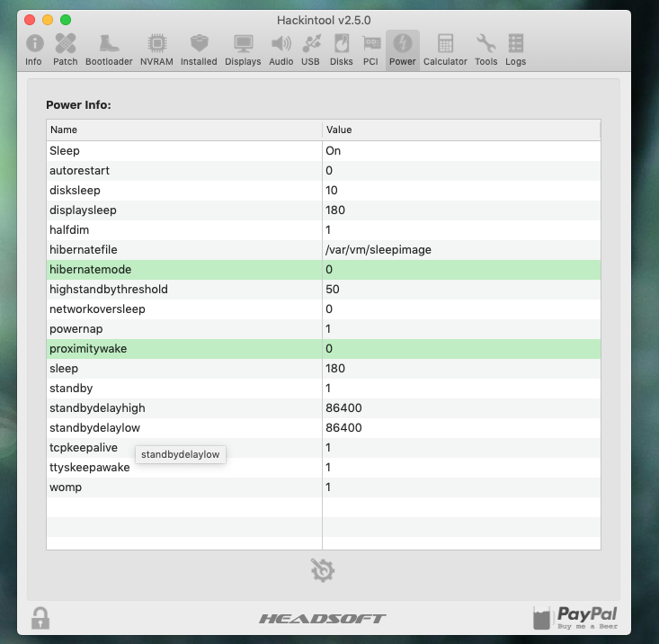This screenshot has width=659, height=644.
Task: Click the padlock unlock icon
Action: (40, 618)
